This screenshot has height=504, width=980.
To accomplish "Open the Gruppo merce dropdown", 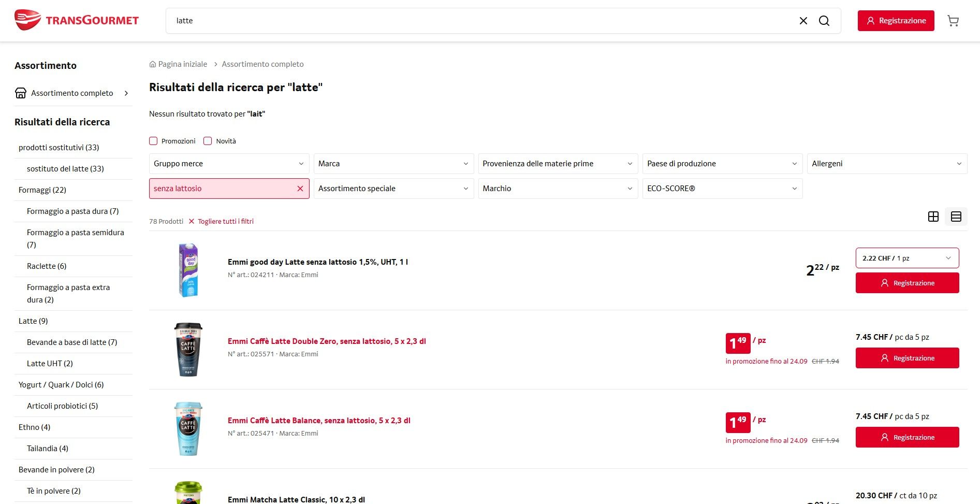I will [229, 164].
